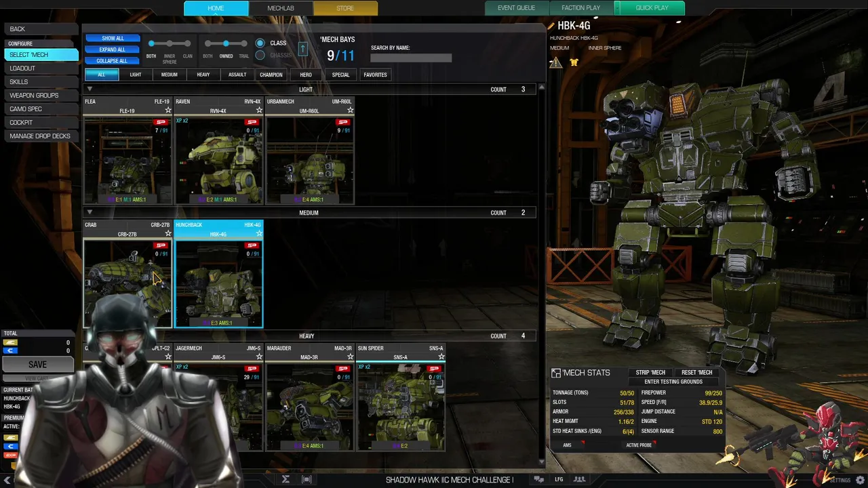The width and height of the screenshot is (868, 488).
Task: Open the social friends icon in bottom bar
Action: click(x=580, y=479)
